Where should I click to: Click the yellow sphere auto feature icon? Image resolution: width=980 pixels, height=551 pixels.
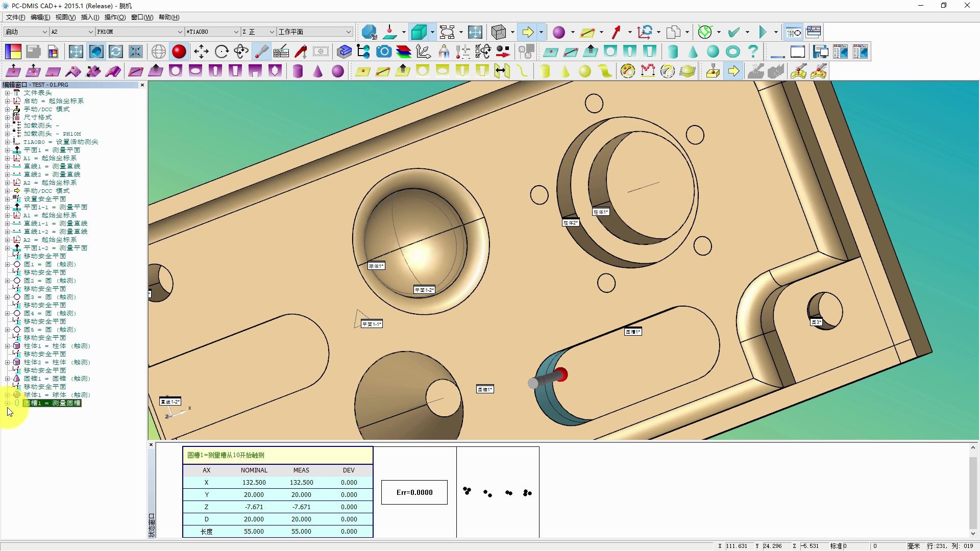pos(585,71)
